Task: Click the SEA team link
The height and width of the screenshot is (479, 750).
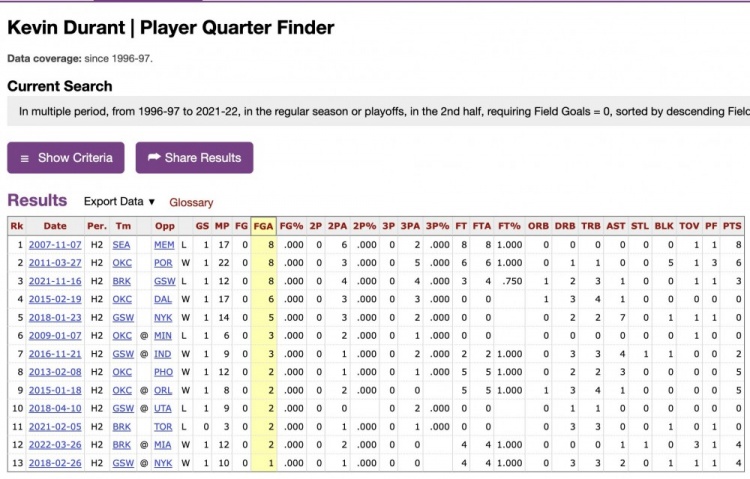Action: [x=121, y=245]
